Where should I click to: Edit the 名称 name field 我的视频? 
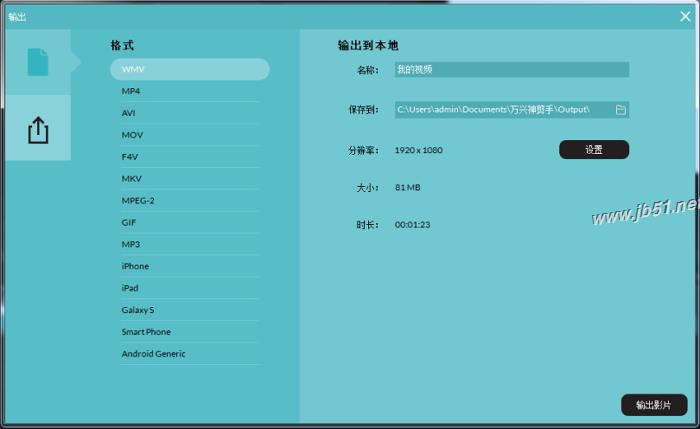coord(512,70)
